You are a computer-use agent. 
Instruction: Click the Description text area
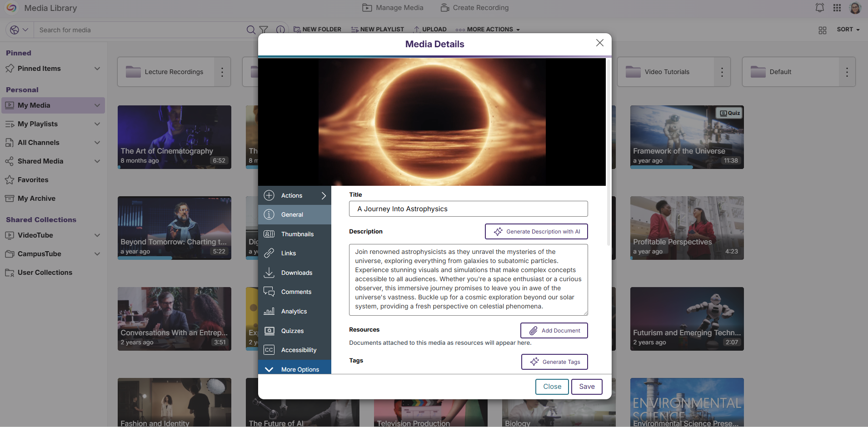coord(469,280)
